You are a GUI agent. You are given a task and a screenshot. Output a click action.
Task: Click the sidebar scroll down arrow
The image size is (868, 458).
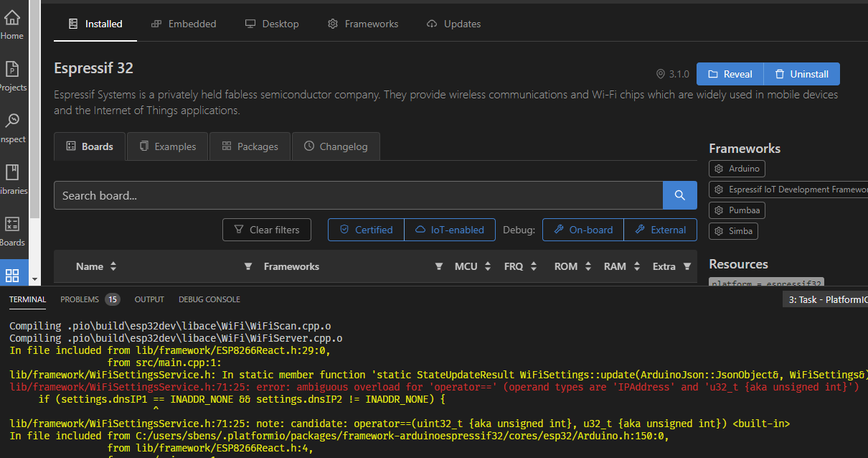click(x=34, y=279)
